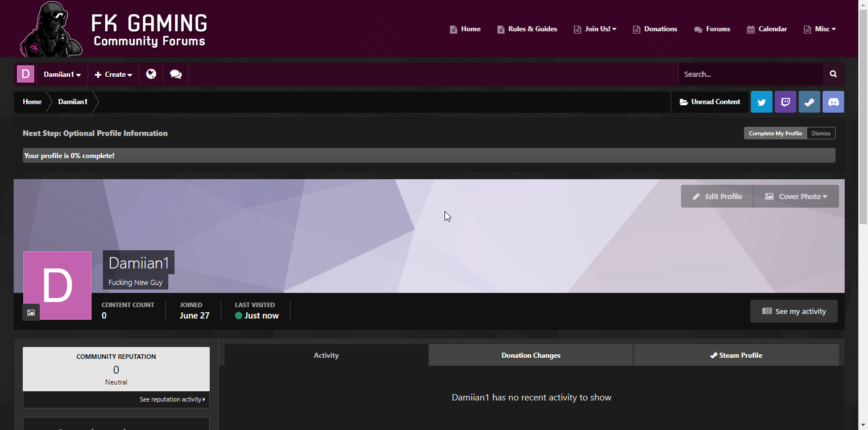The height and width of the screenshot is (430, 868).
Task: Open the messages speech bubble icon
Action: pyautogui.click(x=176, y=75)
